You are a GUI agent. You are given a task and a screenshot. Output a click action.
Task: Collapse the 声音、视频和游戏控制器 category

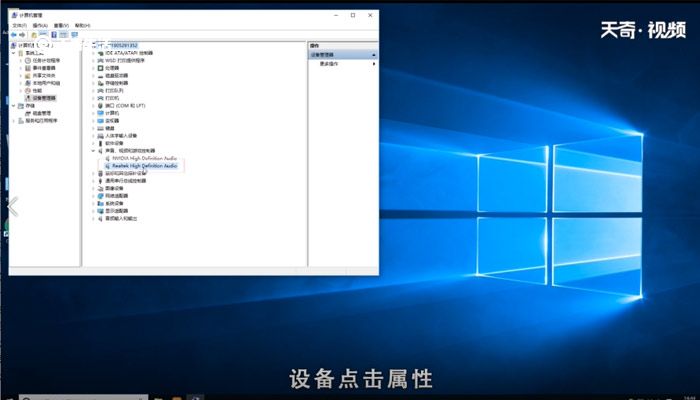tap(93, 151)
